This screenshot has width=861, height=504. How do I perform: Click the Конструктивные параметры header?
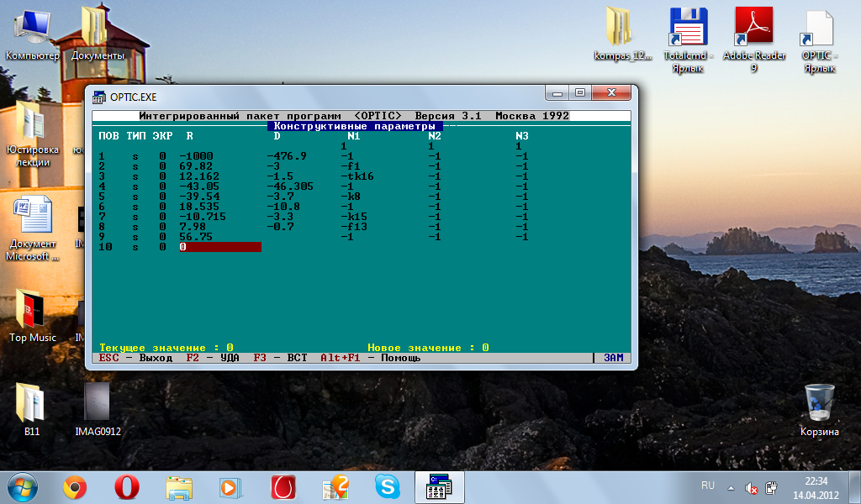pyautogui.click(x=355, y=126)
